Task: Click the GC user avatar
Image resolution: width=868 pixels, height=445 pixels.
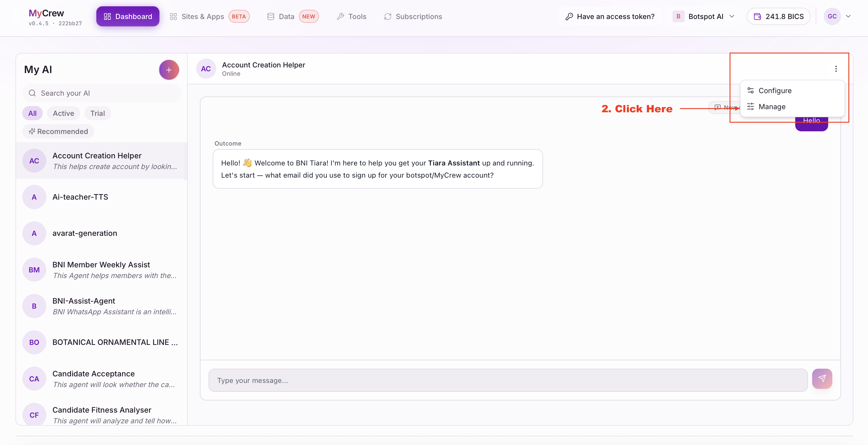Action: tap(832, 16)
